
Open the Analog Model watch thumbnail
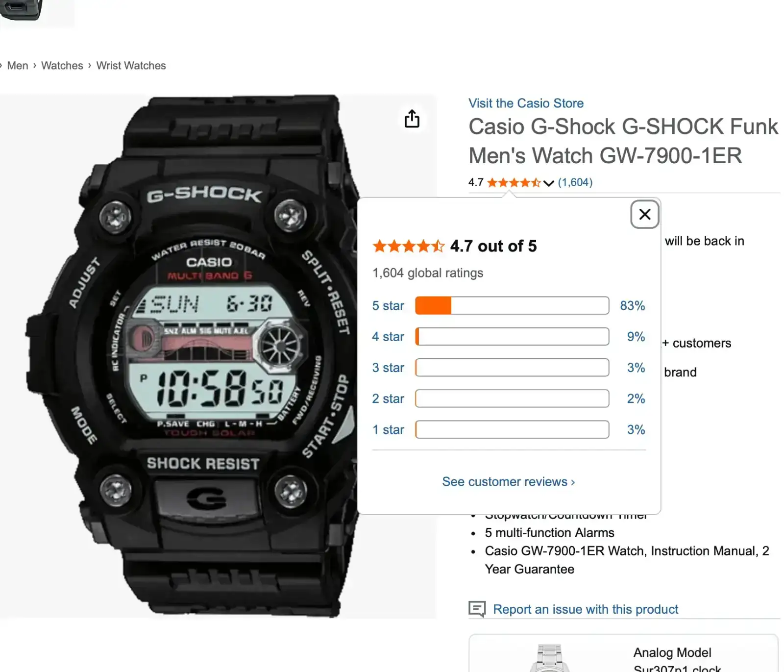[x=549, y=658]
